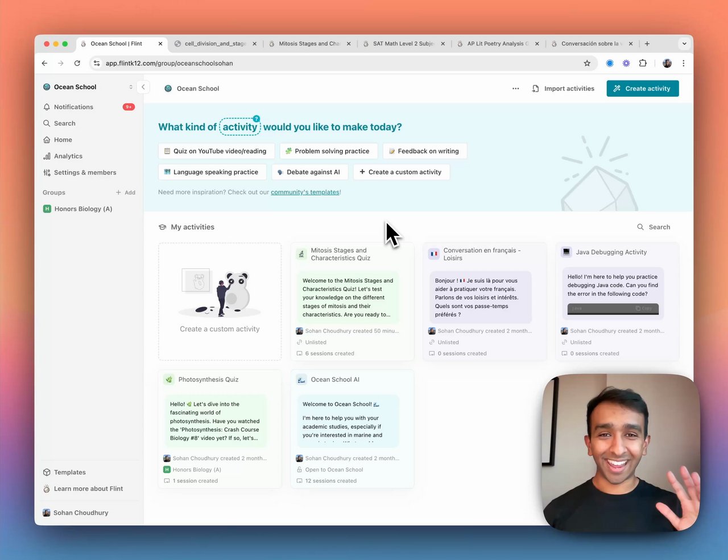Click the Ocean School breadcrumb title
Screen dimensions: 728x560
tap(198, 89)
